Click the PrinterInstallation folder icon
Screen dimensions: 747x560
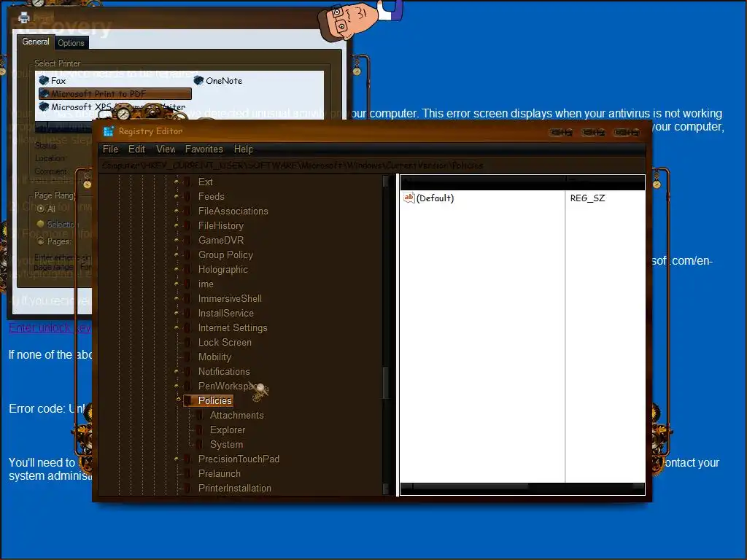[x=187, y=488]
